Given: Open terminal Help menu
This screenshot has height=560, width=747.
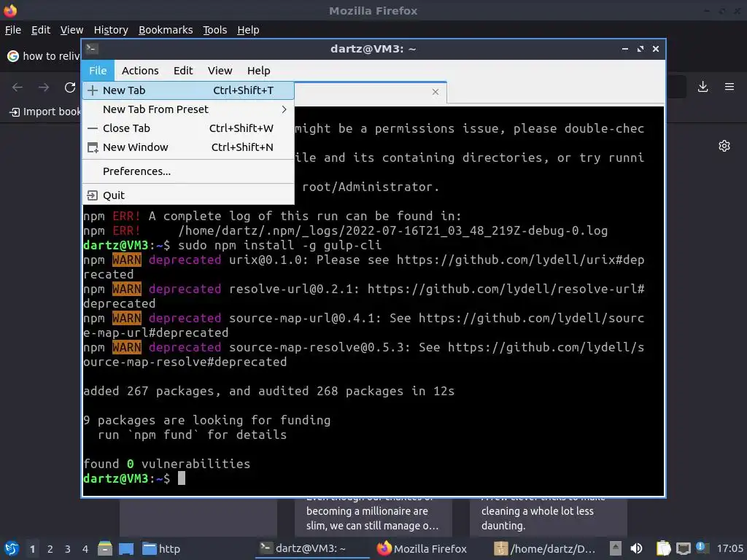Looking at the screenshot, I should click(259, 71).
